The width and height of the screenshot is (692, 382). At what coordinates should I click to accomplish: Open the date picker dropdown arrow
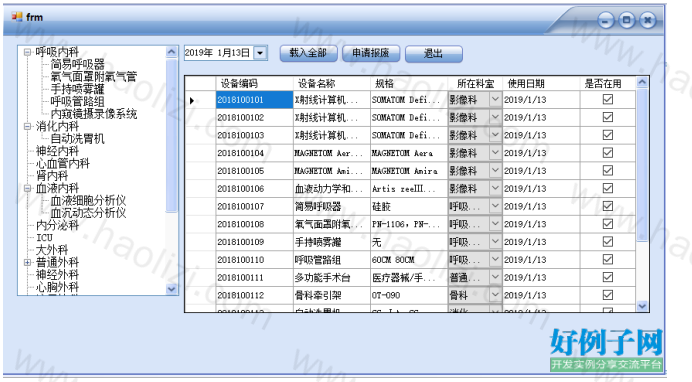260,53
